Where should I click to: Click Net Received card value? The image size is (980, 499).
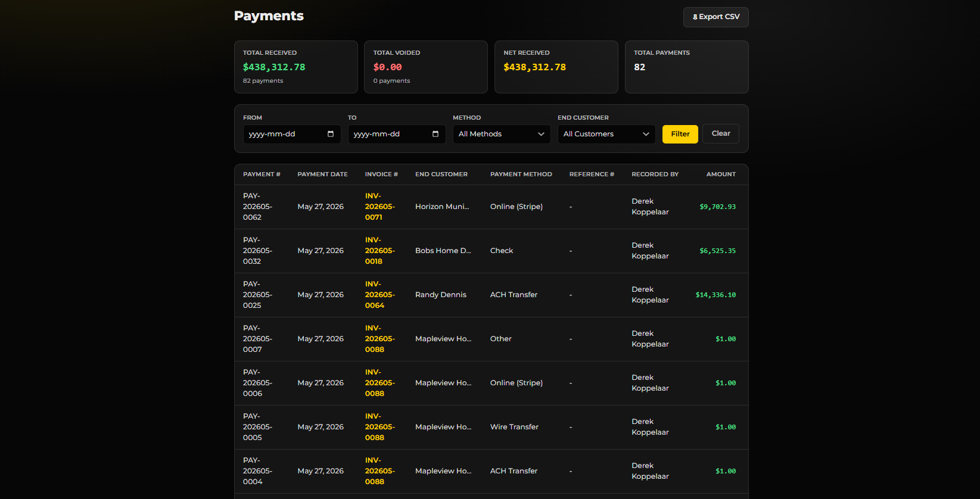point(535,67)
